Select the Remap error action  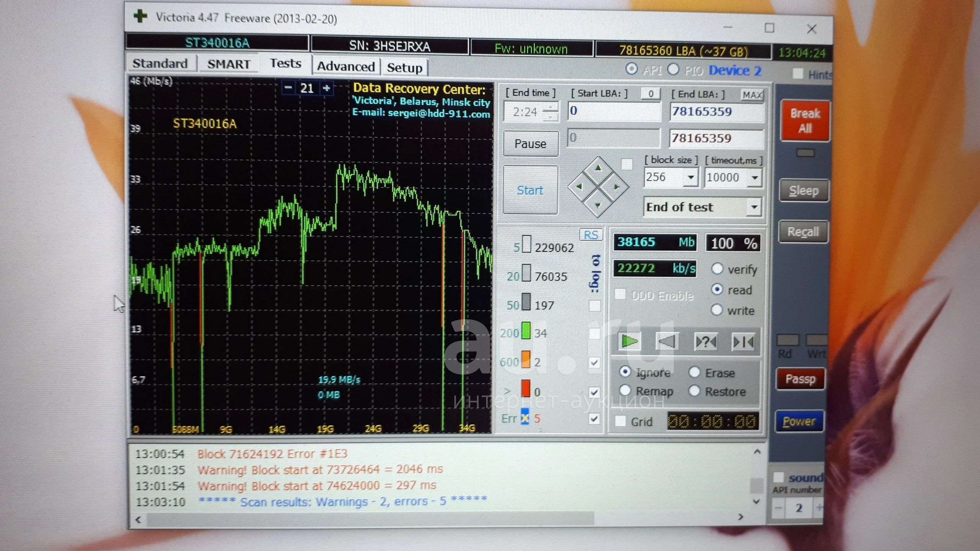(625, 390)
